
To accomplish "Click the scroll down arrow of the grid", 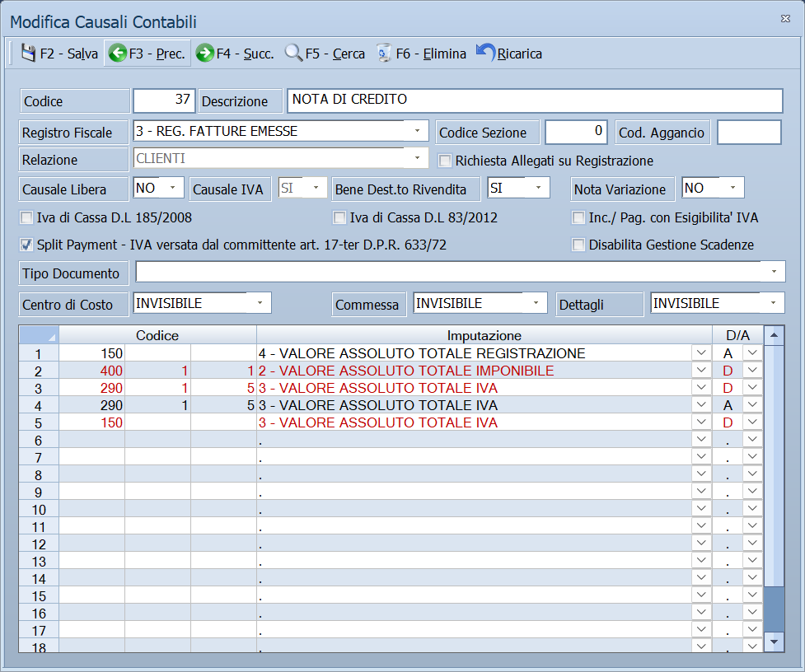I will pyautogui.click(x=775, y=642).
